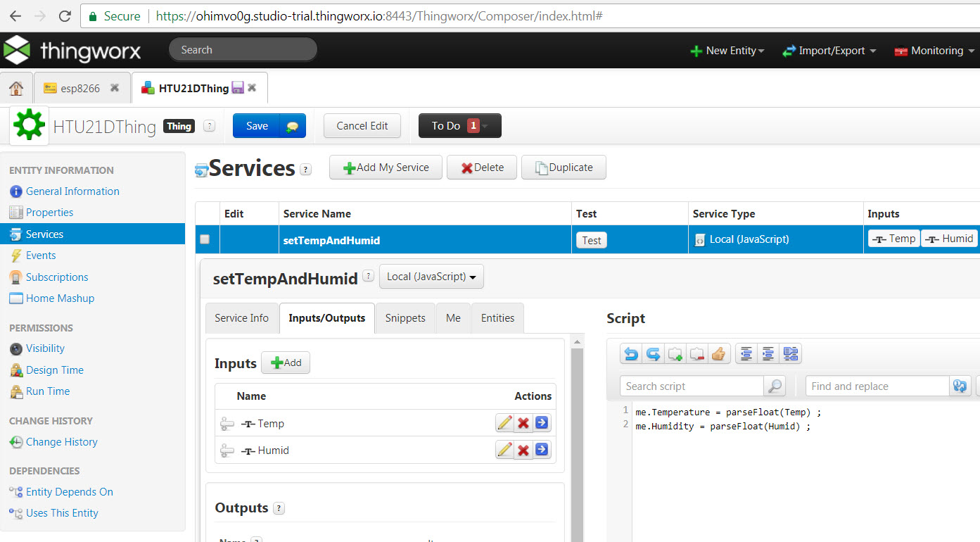Switch to the Entities tab
Image resolution: width=980 pixels, height=542 pixels.
pos(497,318)
